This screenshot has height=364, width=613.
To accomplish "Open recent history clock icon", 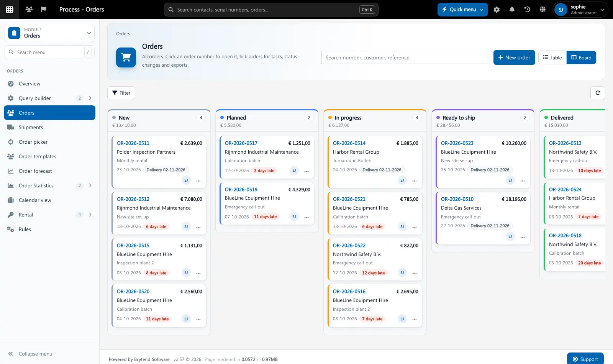I will point(527,10).
